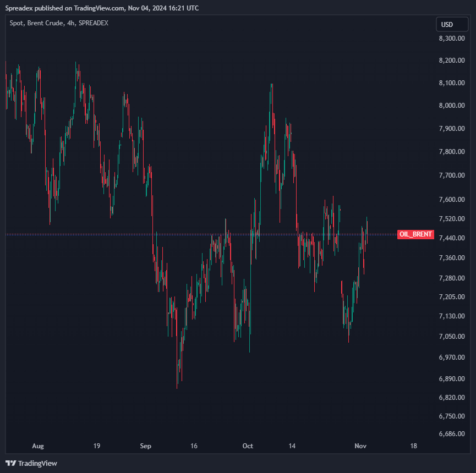Click the Sep label on time axis
Image resolution: width=476 pixels, height=473 pixels.
145,446
